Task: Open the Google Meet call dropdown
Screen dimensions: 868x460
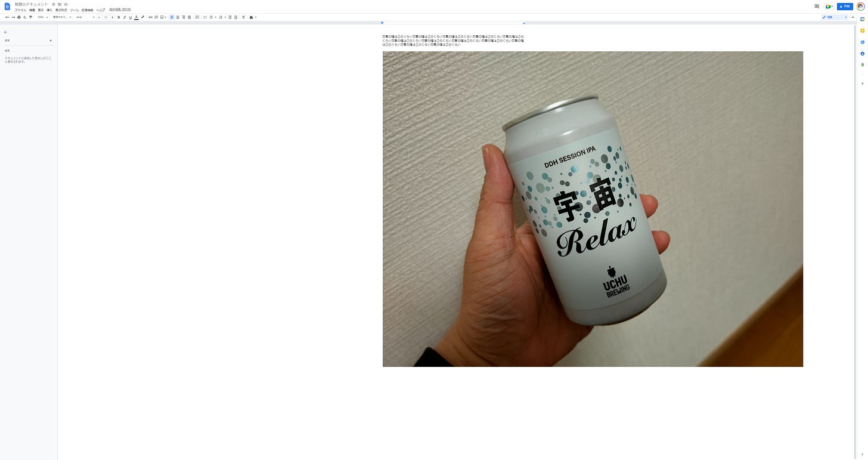Action: (x=829, y=7)
